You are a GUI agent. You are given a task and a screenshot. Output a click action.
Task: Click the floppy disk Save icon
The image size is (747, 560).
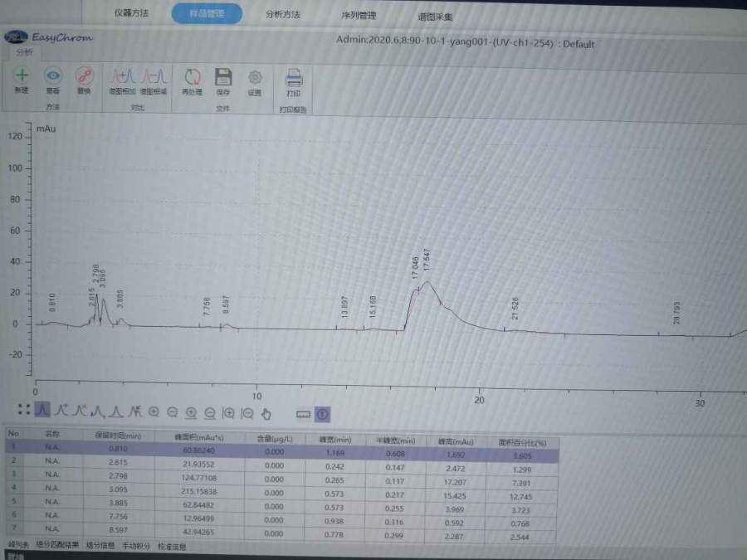tap(223, 77)
